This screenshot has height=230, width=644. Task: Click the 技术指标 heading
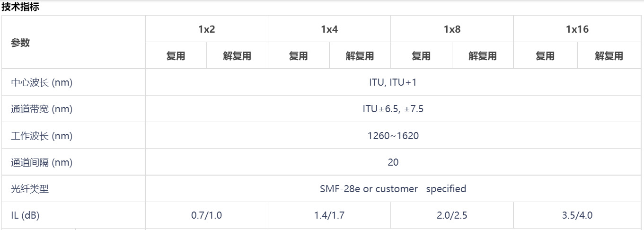[x=20, y=7]
